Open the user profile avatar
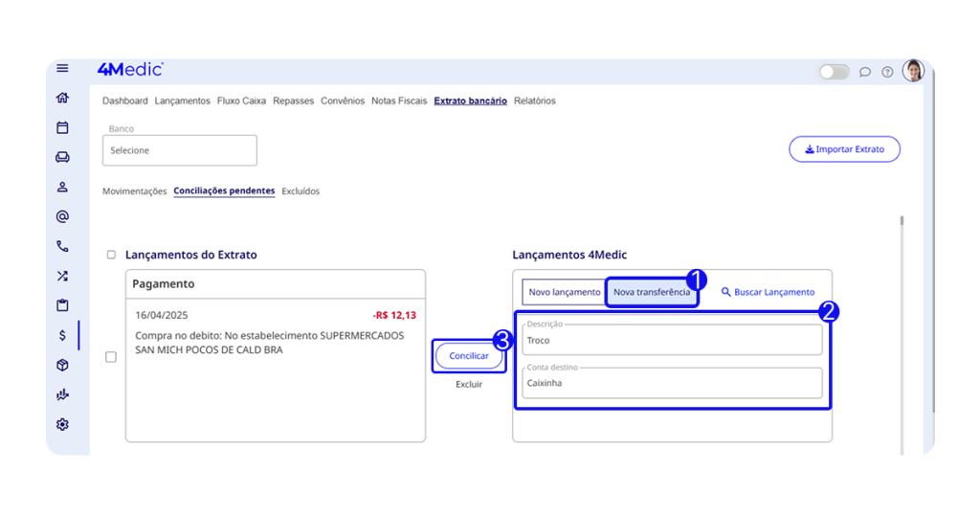Screen dimensions: 980x515 click(x=913, y=71)
